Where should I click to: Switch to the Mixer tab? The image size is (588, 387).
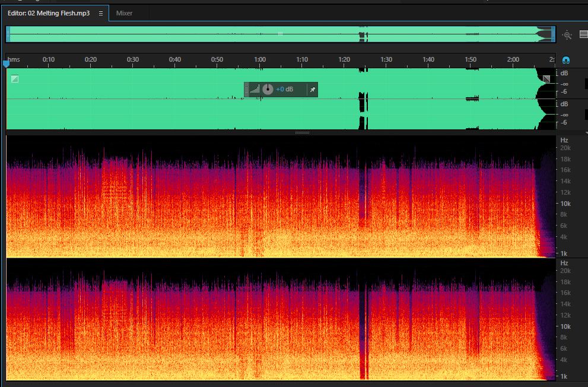click(x=124, y=13)
